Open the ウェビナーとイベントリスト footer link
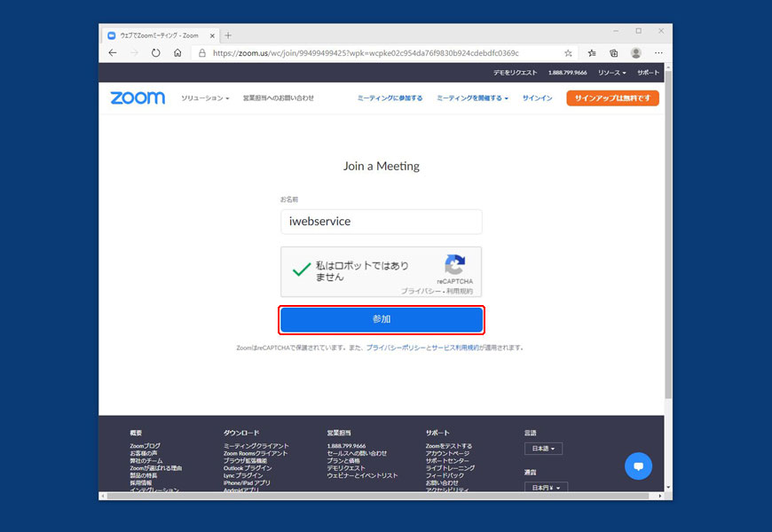 click(x=362, y=475)
